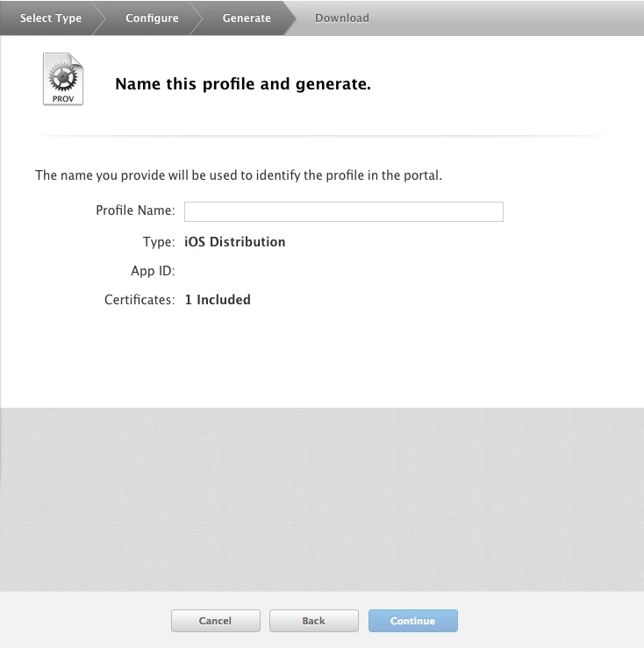Click the PROV provisioning profile icon

pos(63,79)
